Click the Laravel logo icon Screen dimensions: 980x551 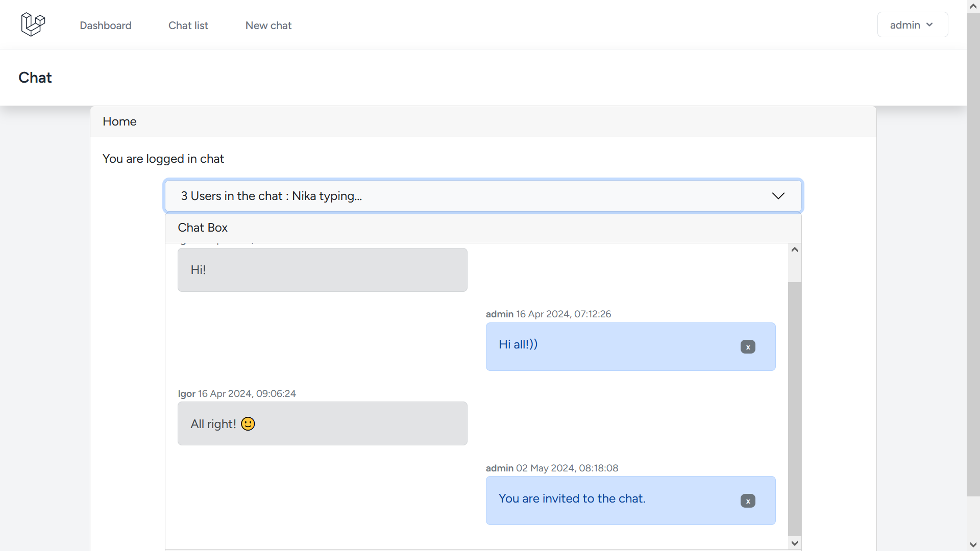[33, 24]
